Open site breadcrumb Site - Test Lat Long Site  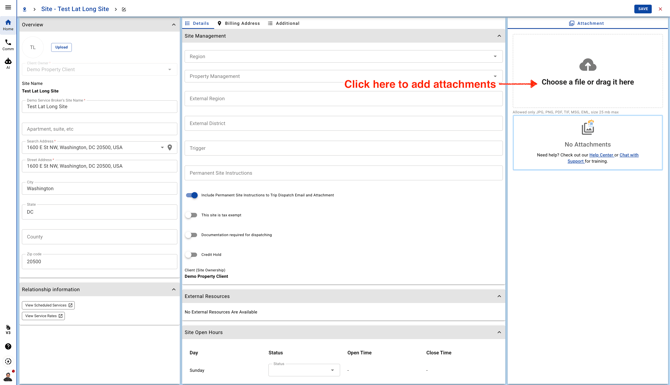click(75, 9)
